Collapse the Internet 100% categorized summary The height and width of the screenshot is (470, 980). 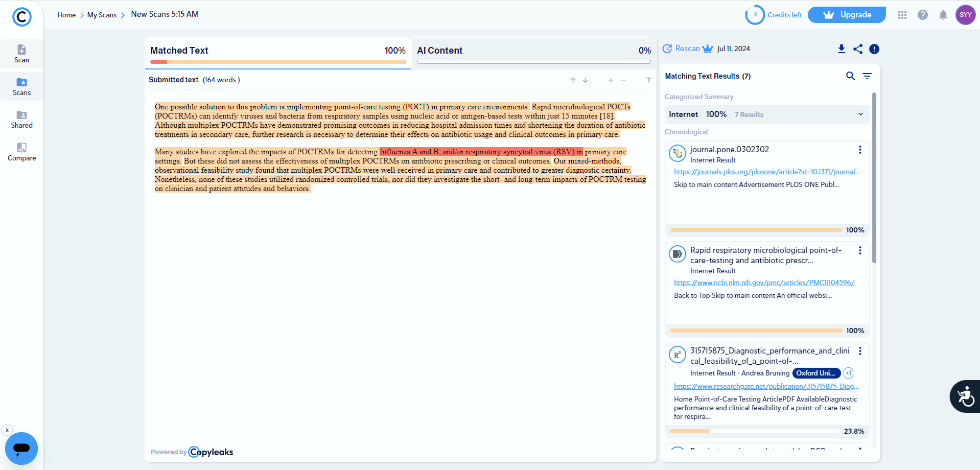(x=861, y=114)
